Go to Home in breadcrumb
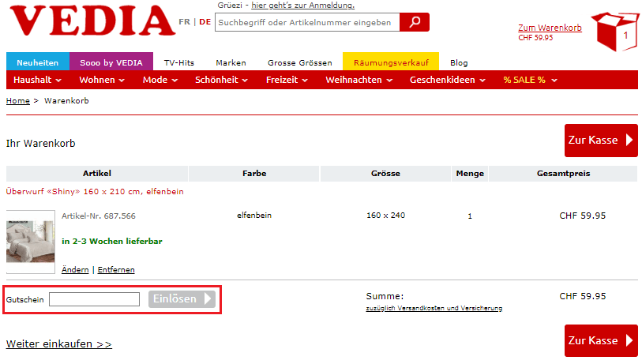Image resolution: width=642 pixels, height=364 pixels. pos(18,101)
